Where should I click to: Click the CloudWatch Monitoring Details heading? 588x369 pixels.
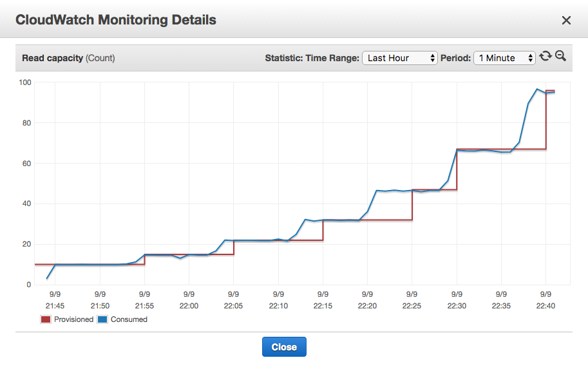[116, 20]
